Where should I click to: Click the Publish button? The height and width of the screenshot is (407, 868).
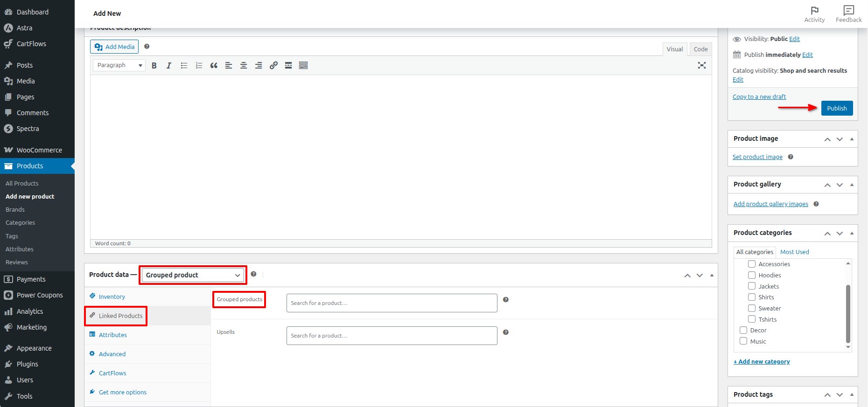click(837, 108)
